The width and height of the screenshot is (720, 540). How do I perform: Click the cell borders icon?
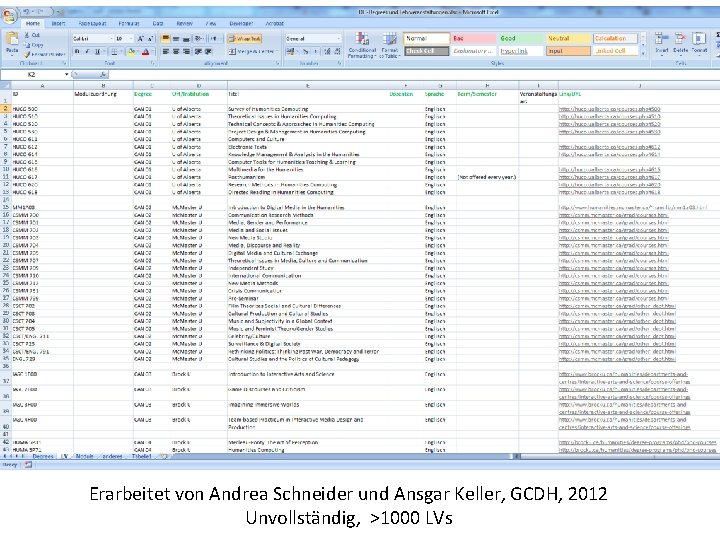(114, 52)
